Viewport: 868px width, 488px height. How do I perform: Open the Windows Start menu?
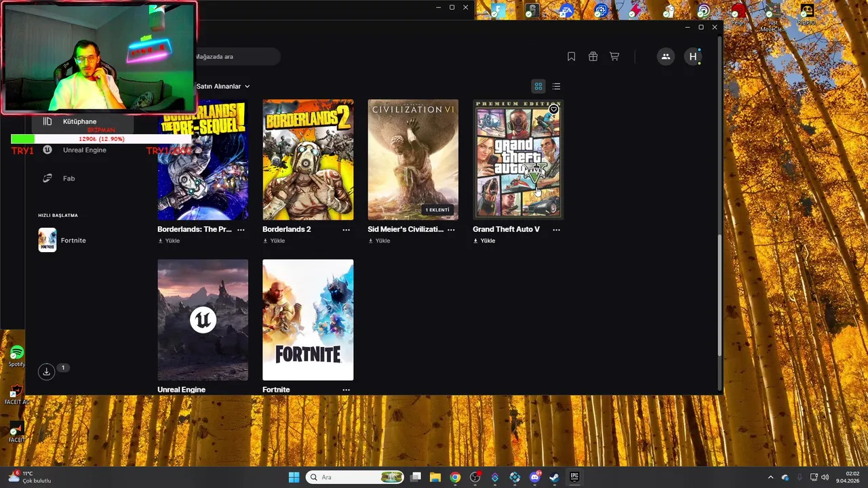point(294,477)
